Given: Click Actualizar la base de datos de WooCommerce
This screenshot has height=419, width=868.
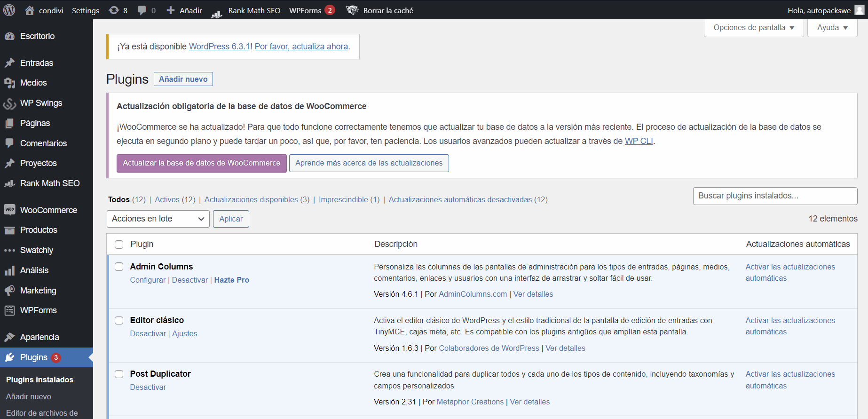Looking at the screenshot, I should (x=201, y=163).
